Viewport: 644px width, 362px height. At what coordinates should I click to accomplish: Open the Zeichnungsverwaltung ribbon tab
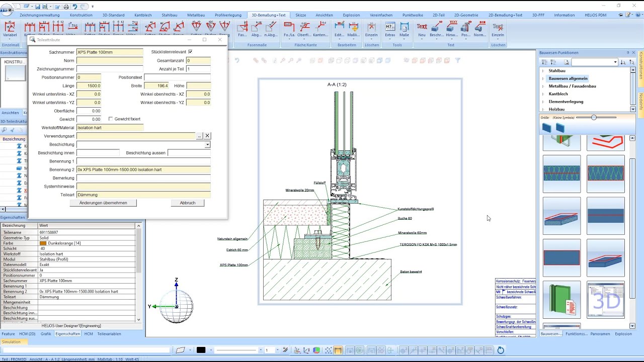(40, 15)
